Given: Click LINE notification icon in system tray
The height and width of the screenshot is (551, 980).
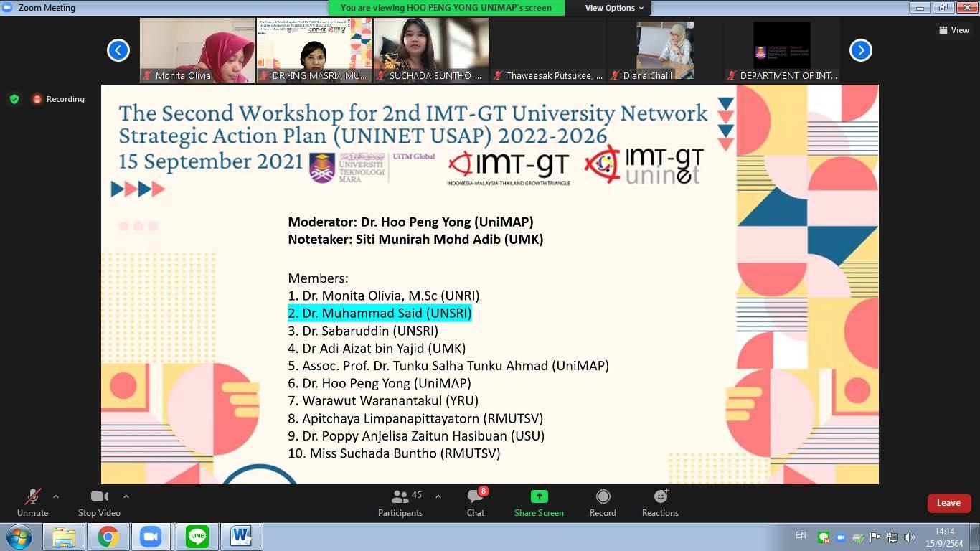Looking at the screenshot, I should 824,537.
